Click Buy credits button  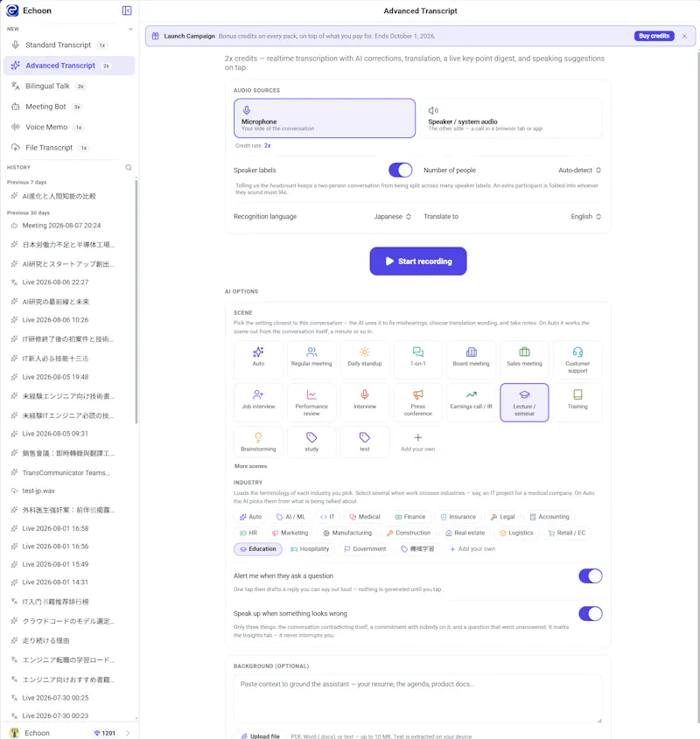654,36
